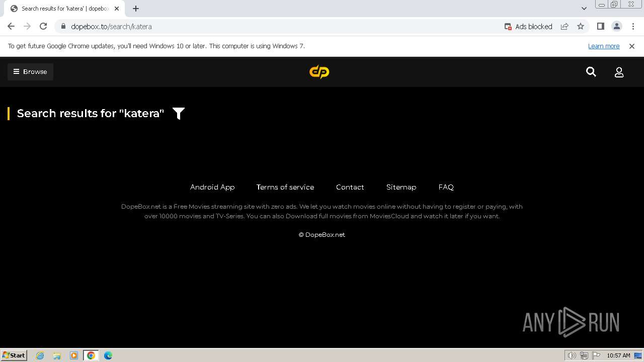Click the network tray icon

pos(584,355)
